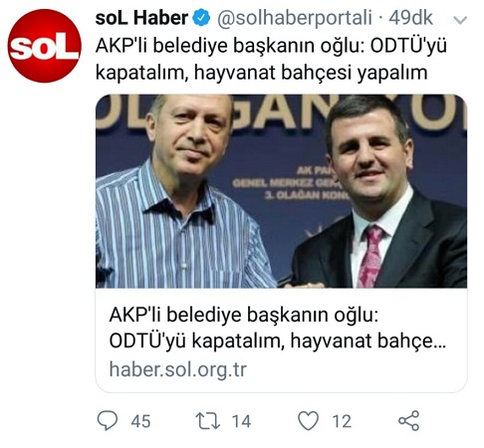Click card line ODTÜ'yü kapatalım, hayvanat bahçe…
Screen dimensions: 484x448
click(278, 340)
